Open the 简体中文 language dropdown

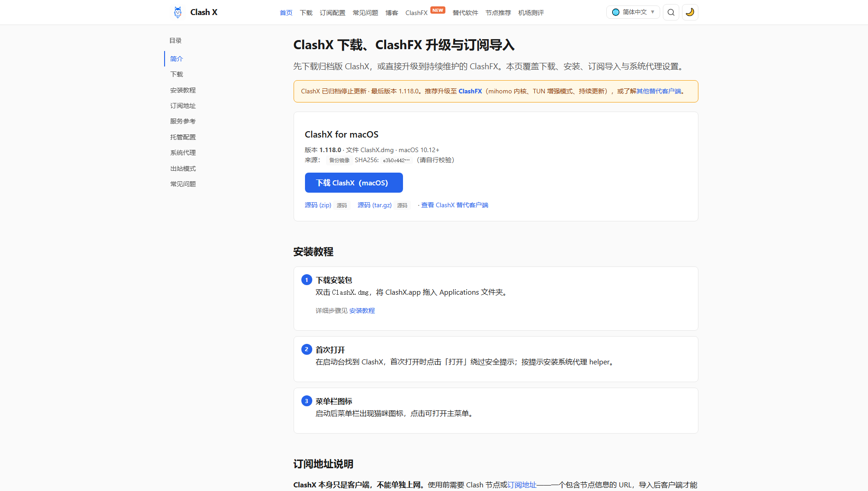(633, 12)
